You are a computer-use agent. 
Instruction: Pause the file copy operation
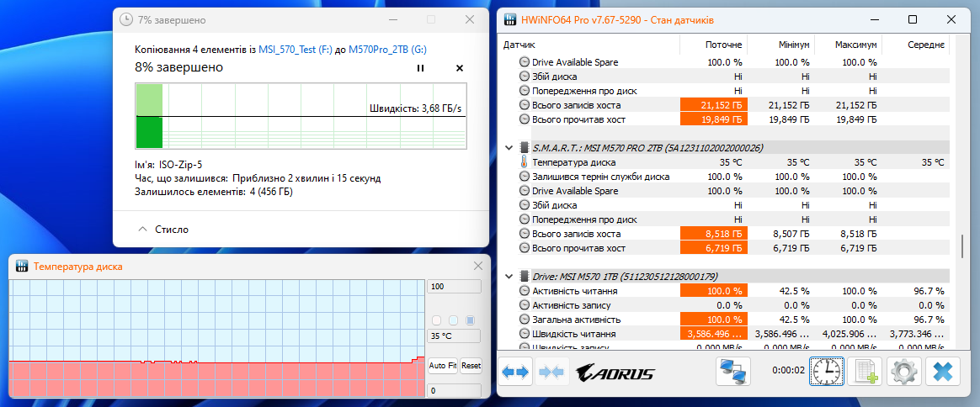(420, 68)
